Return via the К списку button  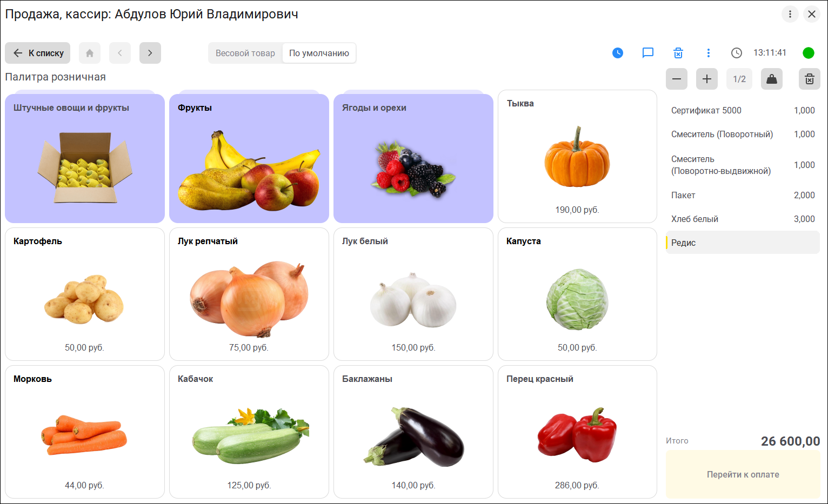(38, 53)
